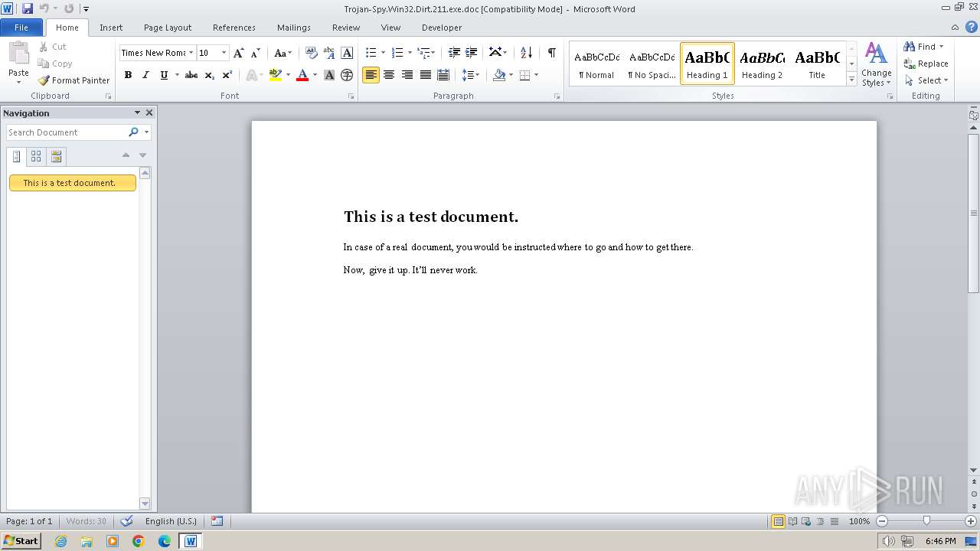Viewport: 980px width, 551px height.
Task: Switch to the References tab
Action: 234,28
